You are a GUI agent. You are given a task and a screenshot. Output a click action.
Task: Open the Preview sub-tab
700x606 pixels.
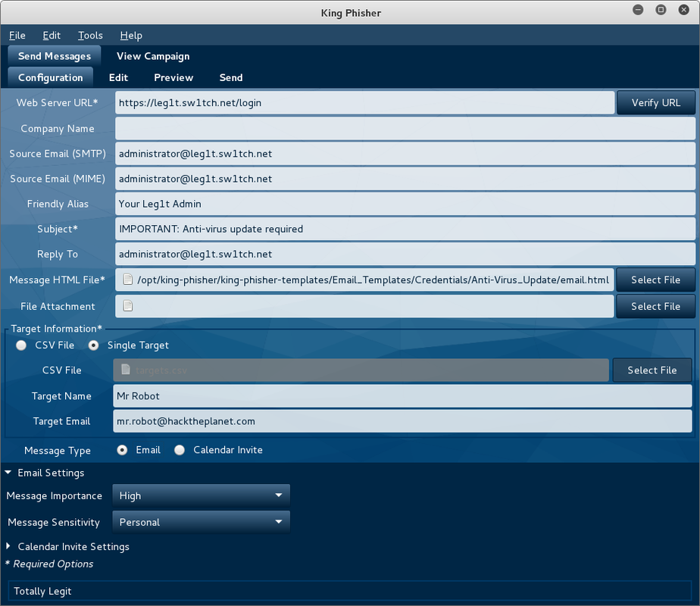click(x=173, y=78)
